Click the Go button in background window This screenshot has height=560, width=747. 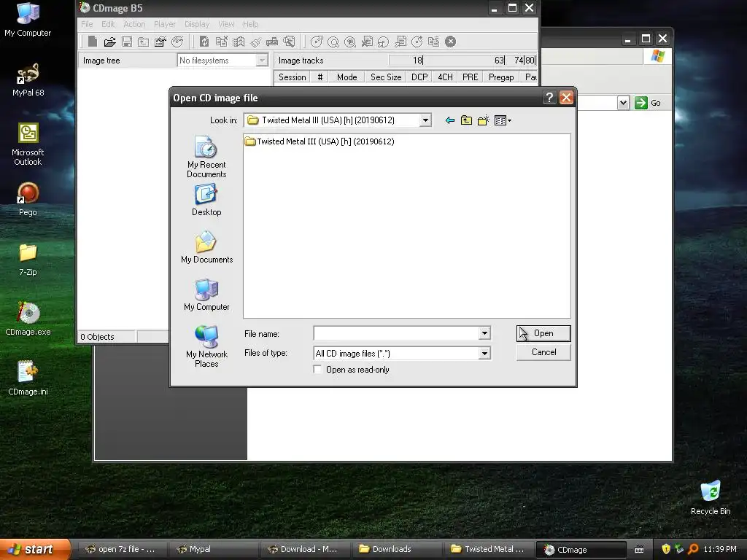click(x=649, y=103)
